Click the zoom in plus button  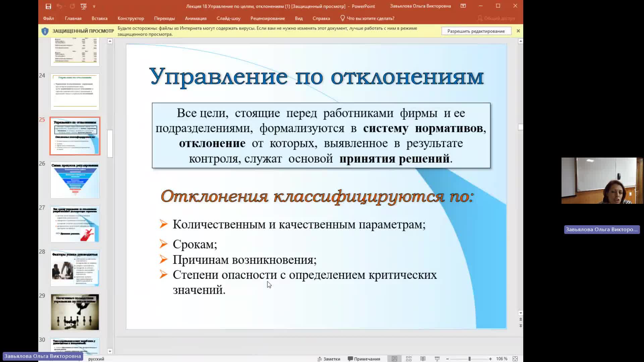tap(490, 359)
